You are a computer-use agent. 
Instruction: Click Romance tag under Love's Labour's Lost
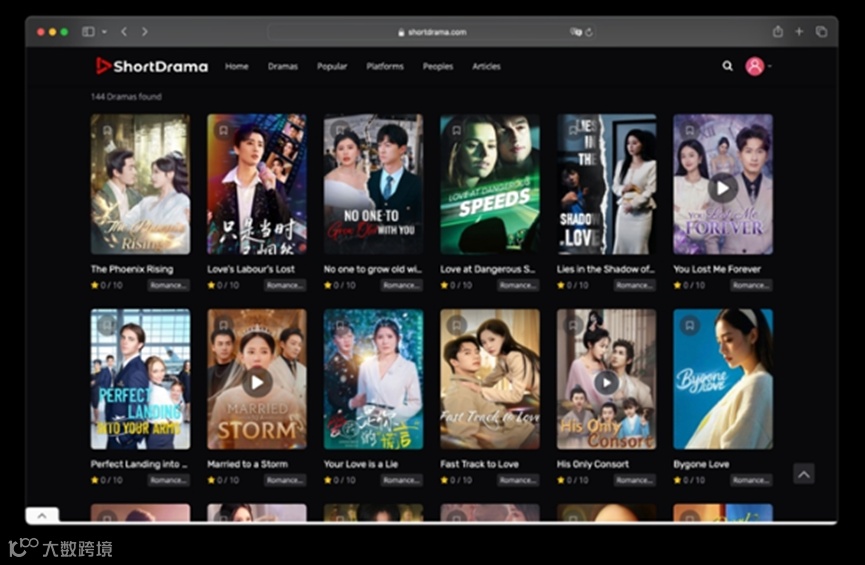coord(285,285)
